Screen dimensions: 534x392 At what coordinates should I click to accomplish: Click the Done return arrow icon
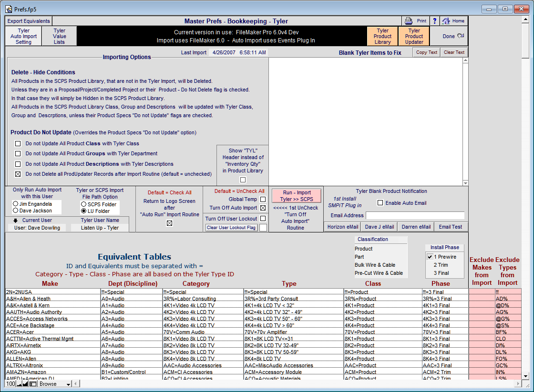coord(461,36)
